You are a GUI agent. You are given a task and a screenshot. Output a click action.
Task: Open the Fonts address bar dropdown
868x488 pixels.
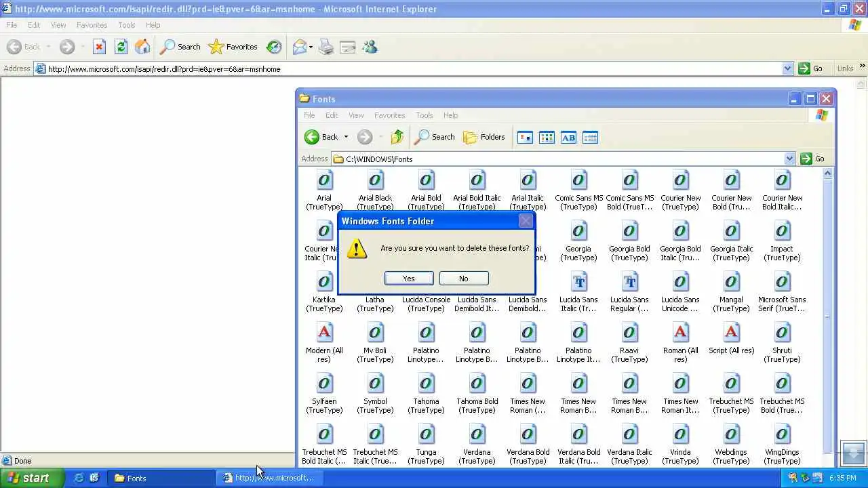click(789, 159)
